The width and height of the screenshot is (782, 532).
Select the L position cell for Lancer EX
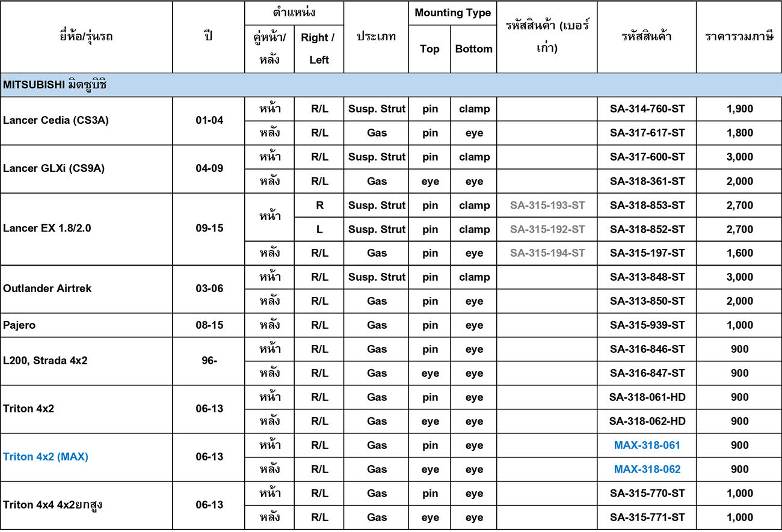click(x=319, y=229)
